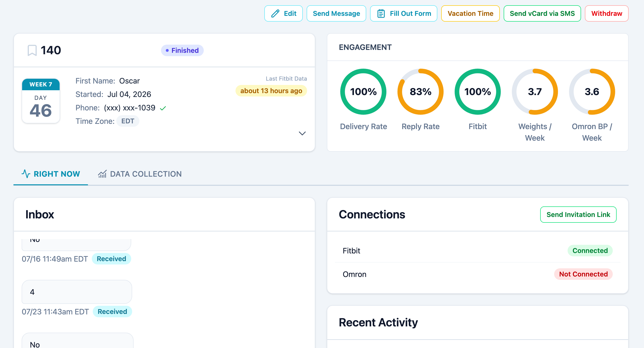
Task: Click the participant number 140
Action: tap(51, 50)
